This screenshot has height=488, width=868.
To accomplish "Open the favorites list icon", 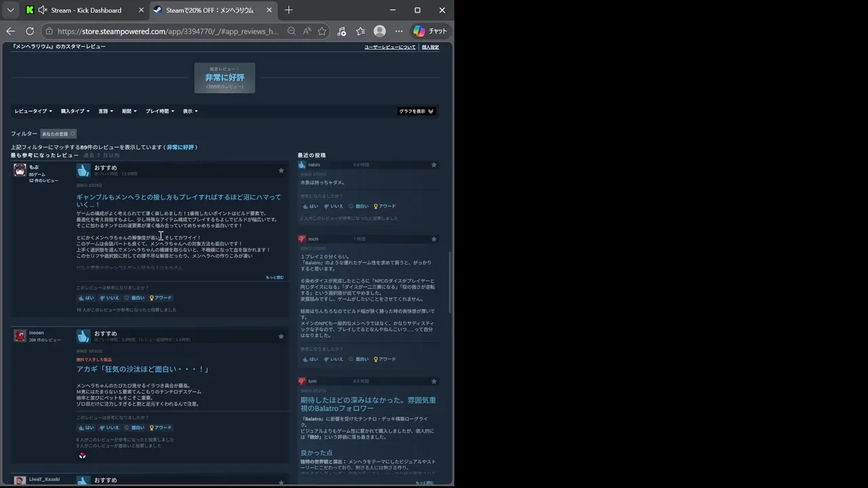I will pos(361,31).
